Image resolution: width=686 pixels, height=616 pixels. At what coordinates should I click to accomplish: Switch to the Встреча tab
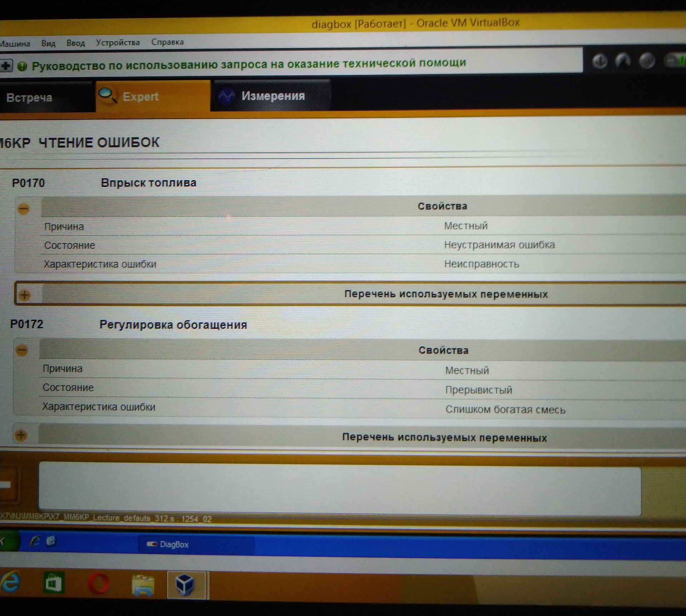pos(29,98)
